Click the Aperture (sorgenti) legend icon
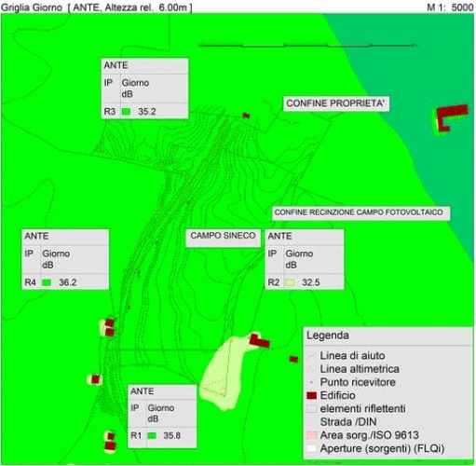The width and height of the screenshot is (476, 466). tap(311, 448)
